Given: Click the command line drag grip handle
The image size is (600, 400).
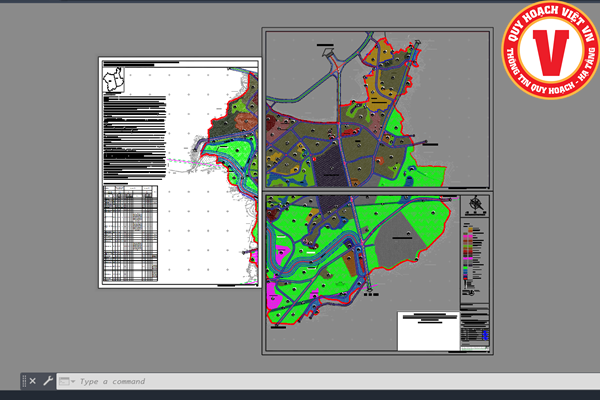Looking at the screenshot, I should pos(23,381).
